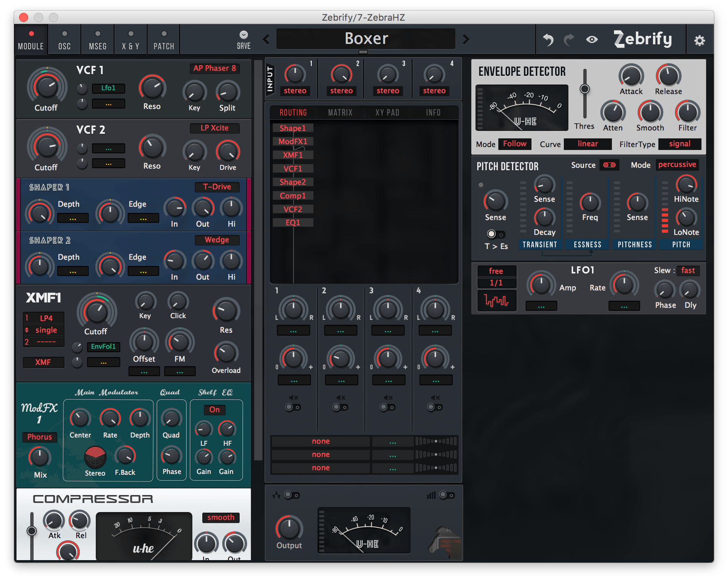Open the AP Phaser 8 filter type dropdown
The image size is (728, 580).
[214, 68]
